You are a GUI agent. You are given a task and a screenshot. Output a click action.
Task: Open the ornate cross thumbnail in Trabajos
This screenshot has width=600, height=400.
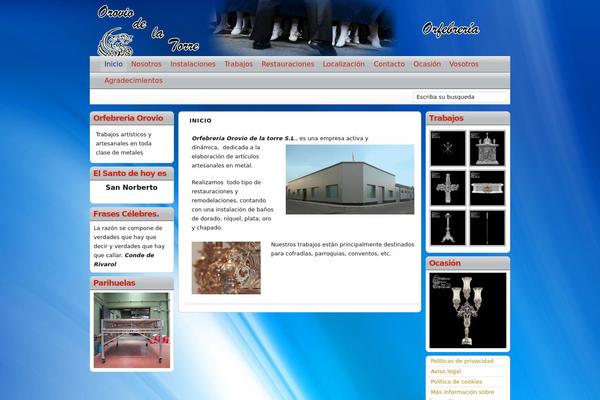[448, 188]
